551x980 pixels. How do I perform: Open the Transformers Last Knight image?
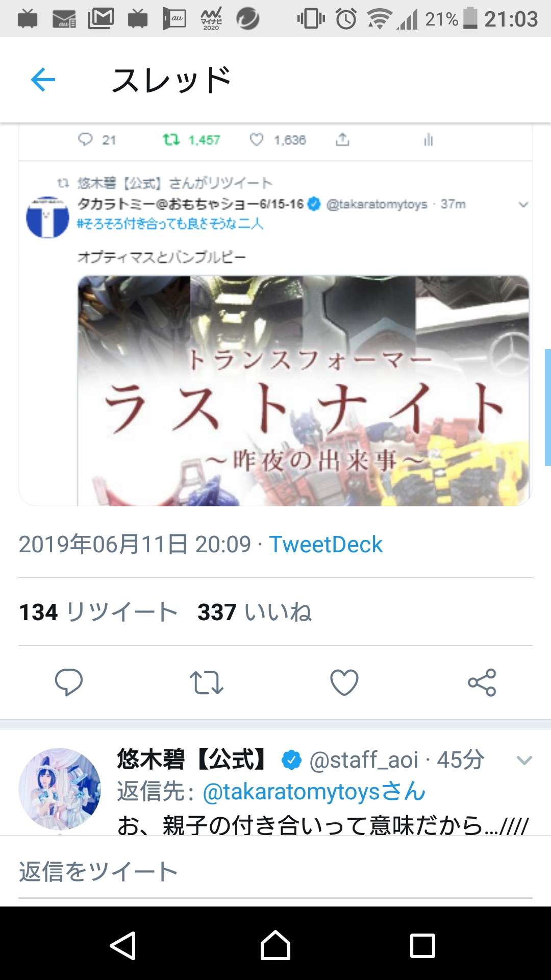pyautogui.click(x=304, y=391)
